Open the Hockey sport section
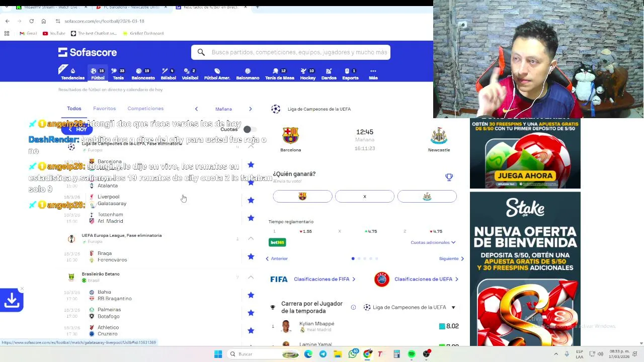The image size is (644, 362). (307, 74)
